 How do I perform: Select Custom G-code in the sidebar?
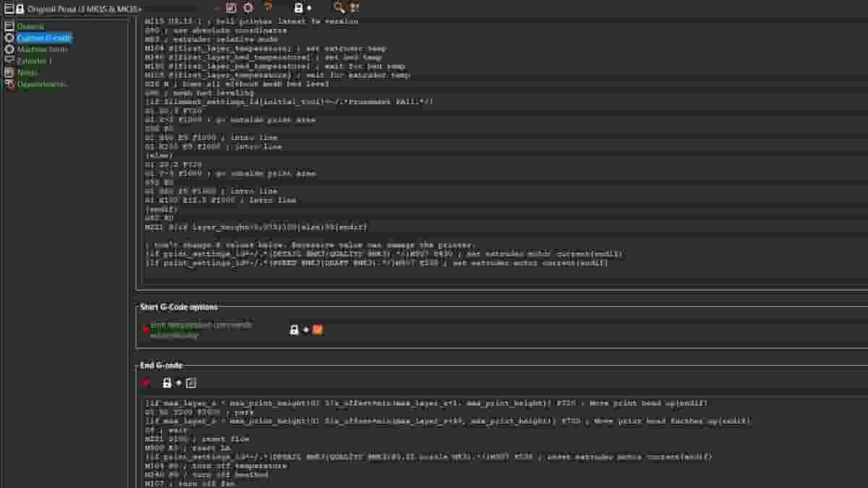44,38
